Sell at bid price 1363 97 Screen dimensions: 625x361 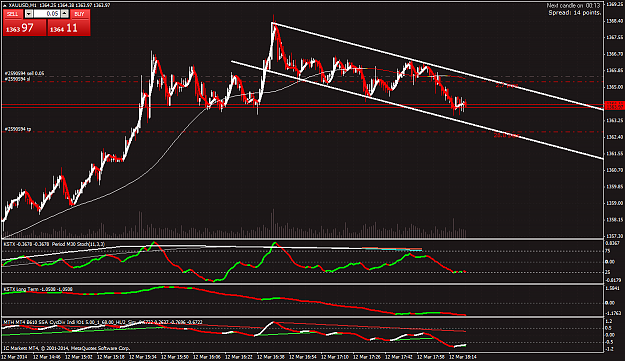click(24, 28)
